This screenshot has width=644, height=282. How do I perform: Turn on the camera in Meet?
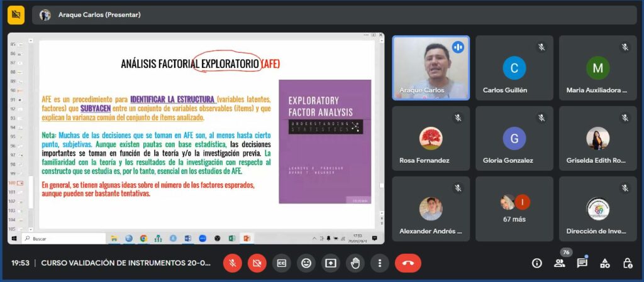tap(257, 263)
